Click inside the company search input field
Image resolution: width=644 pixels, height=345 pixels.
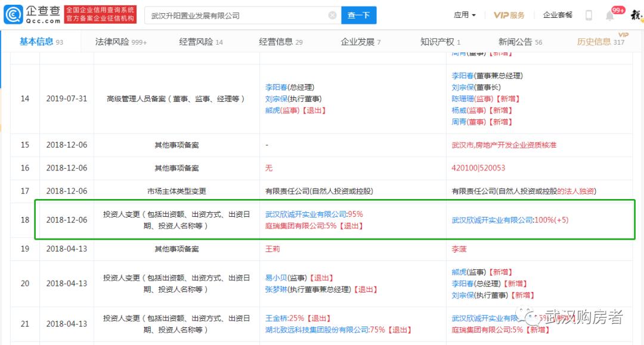239,14
